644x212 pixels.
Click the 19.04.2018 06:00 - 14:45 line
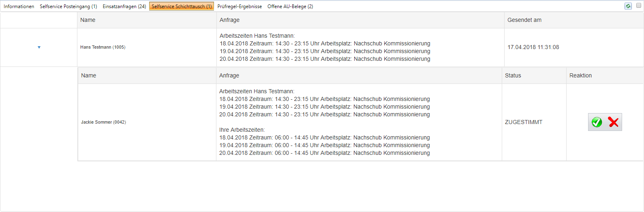click(x=325, y=146)
